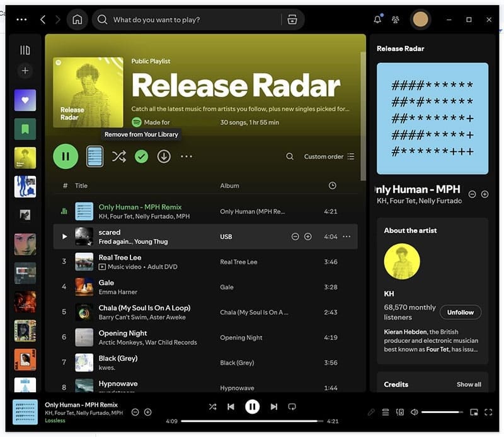Open the notifications bell
Screen dimensions: 504x437
377,20
